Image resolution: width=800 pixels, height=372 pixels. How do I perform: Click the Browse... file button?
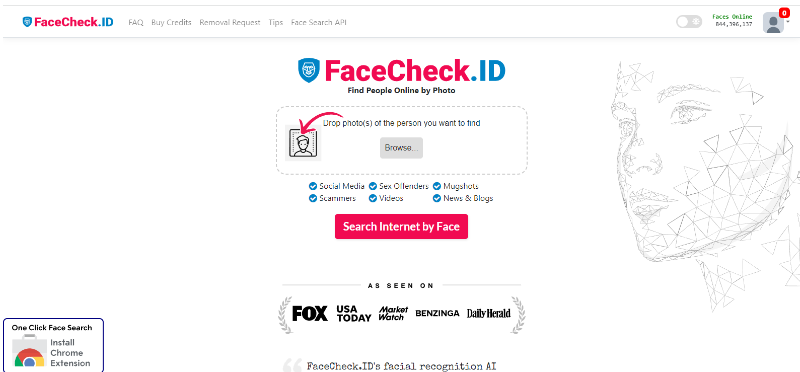pyautogui.click(x=402, y=148)
